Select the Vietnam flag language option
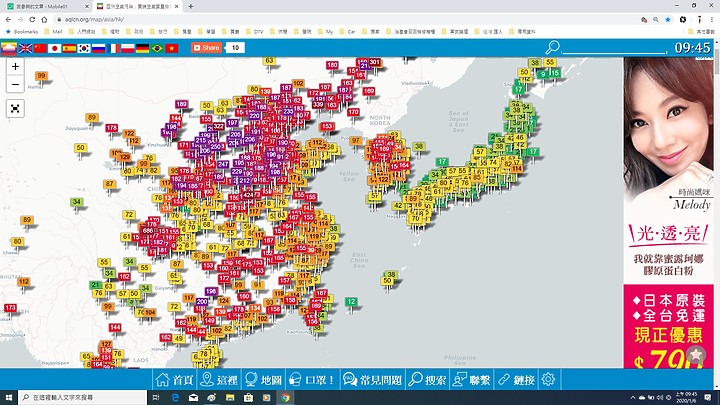 coord(172,48)
